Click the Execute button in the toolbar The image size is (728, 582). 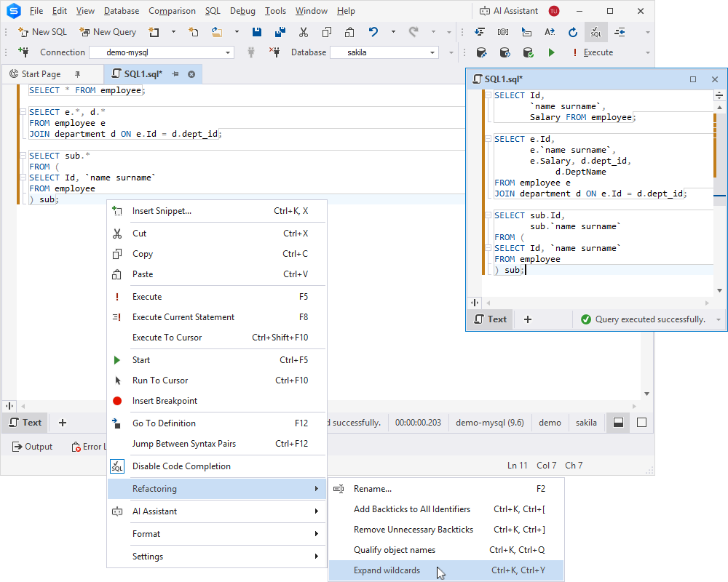click(593, 52)
